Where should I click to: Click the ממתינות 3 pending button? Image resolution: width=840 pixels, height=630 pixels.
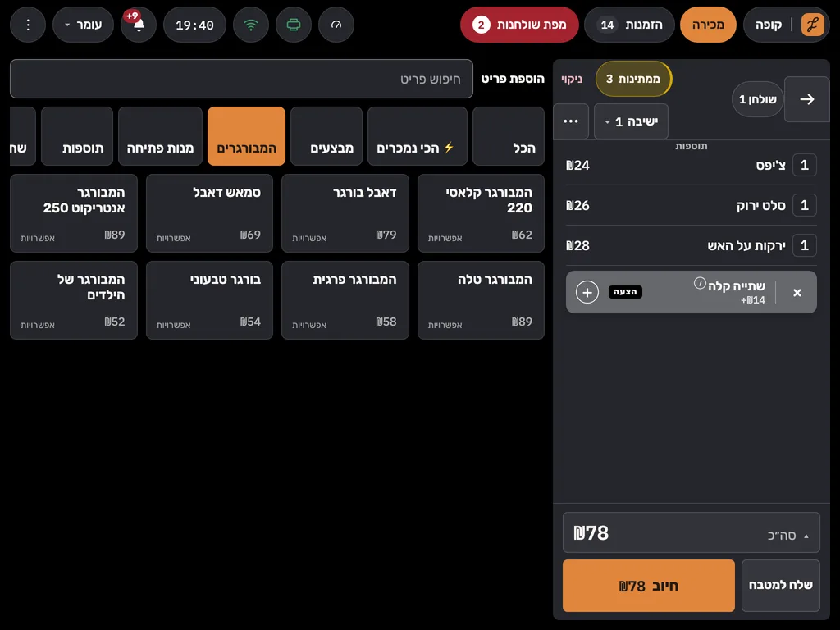pyautogui.click(x=633, y=79)
